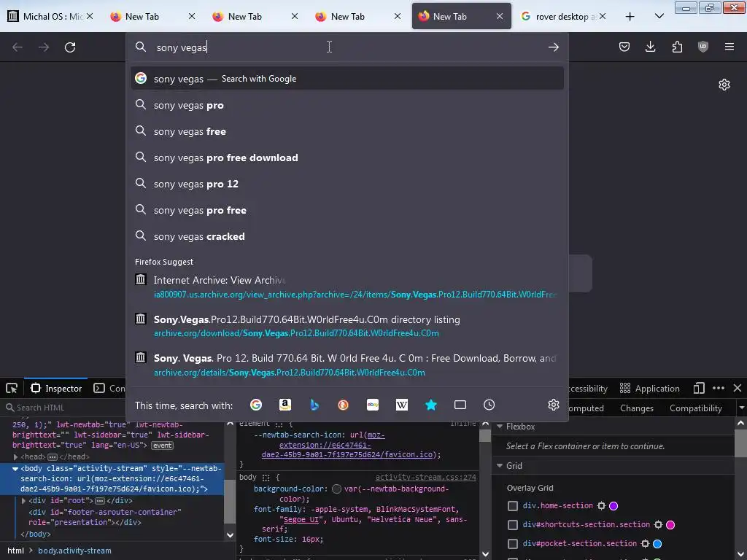Expand the head element node
747x560 pixels.
pos(15,457)
